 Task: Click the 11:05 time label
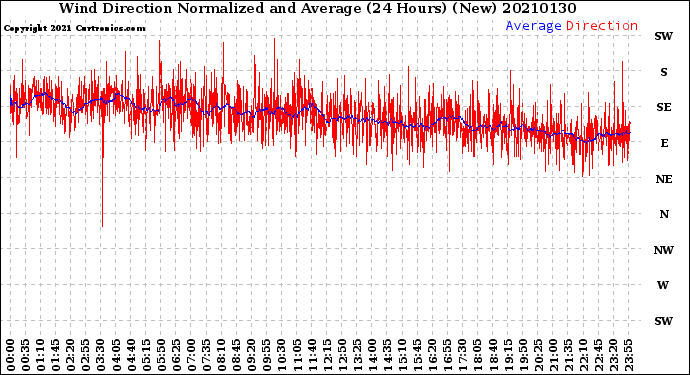click(x=297, y=355)
